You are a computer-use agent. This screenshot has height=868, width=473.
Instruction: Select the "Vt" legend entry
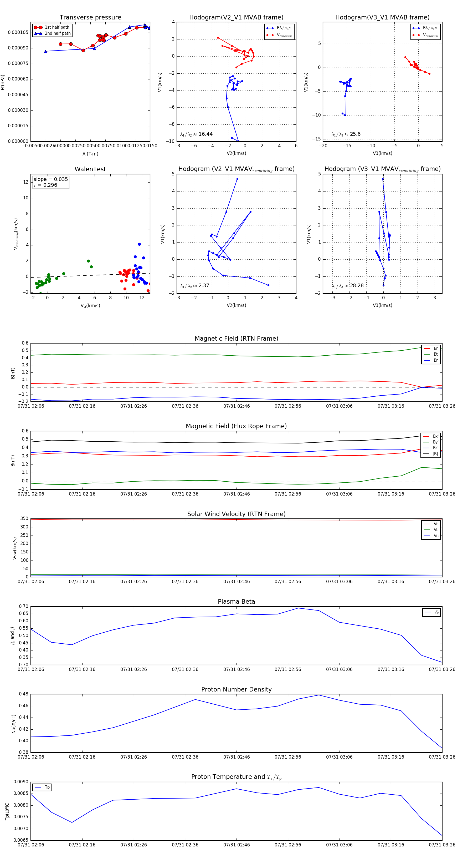pyautogui.click(x=431, y=530)
